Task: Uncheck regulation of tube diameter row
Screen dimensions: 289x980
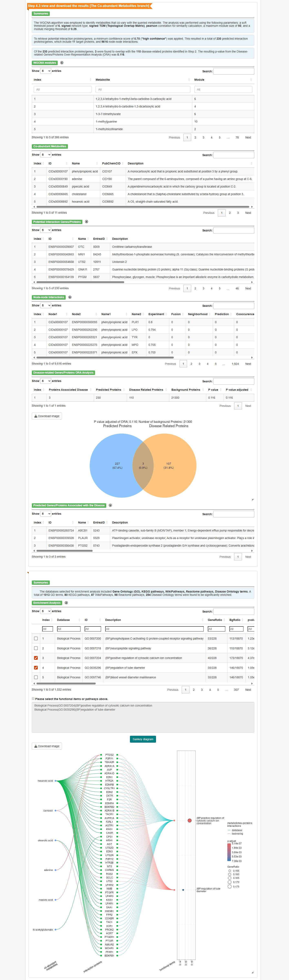Action: [x=36, y=667]
